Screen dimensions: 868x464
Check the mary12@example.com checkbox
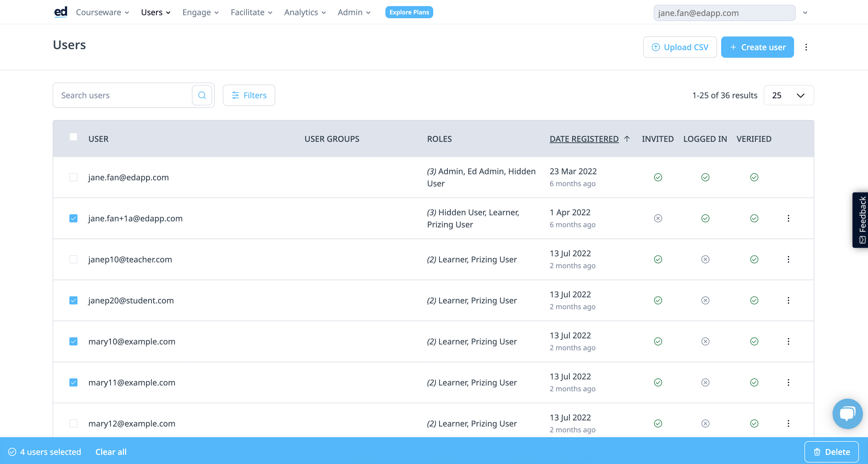73,423
